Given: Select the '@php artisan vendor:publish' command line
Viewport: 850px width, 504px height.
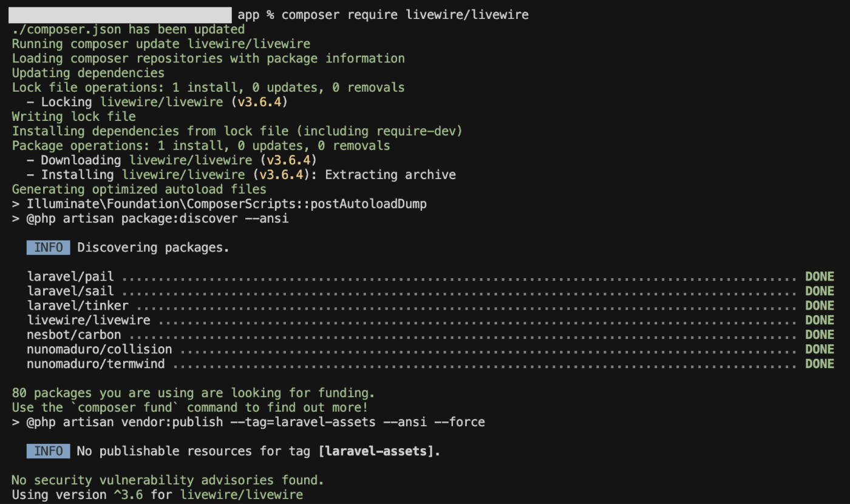Looking at the screenshot, I should (248, 423).
